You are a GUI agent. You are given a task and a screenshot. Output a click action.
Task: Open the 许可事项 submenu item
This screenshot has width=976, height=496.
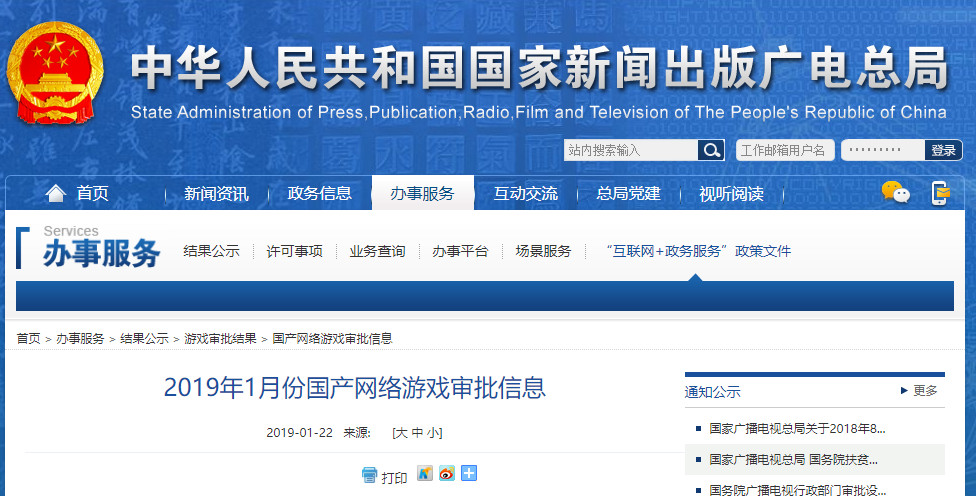click(294, 251)
